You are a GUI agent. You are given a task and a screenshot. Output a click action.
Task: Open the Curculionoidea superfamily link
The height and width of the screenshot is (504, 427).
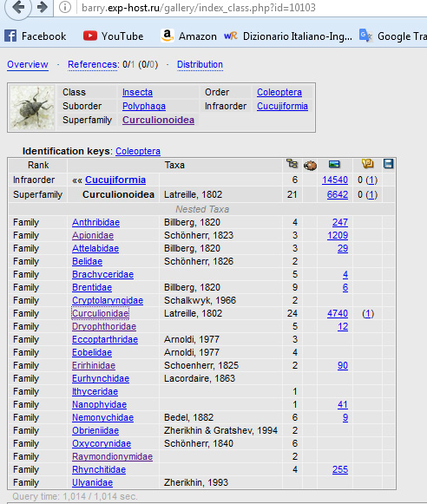(158, 120)
